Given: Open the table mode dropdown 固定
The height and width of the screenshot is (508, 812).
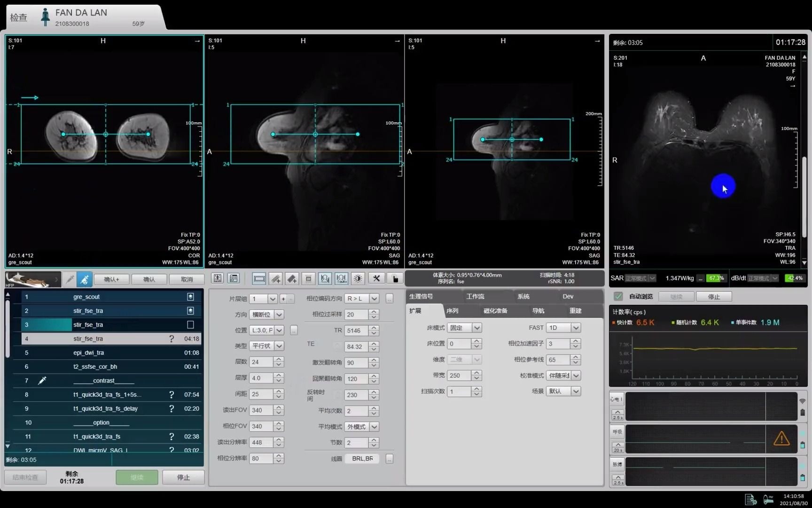Looking at the screenshot, I should (477, 328).
